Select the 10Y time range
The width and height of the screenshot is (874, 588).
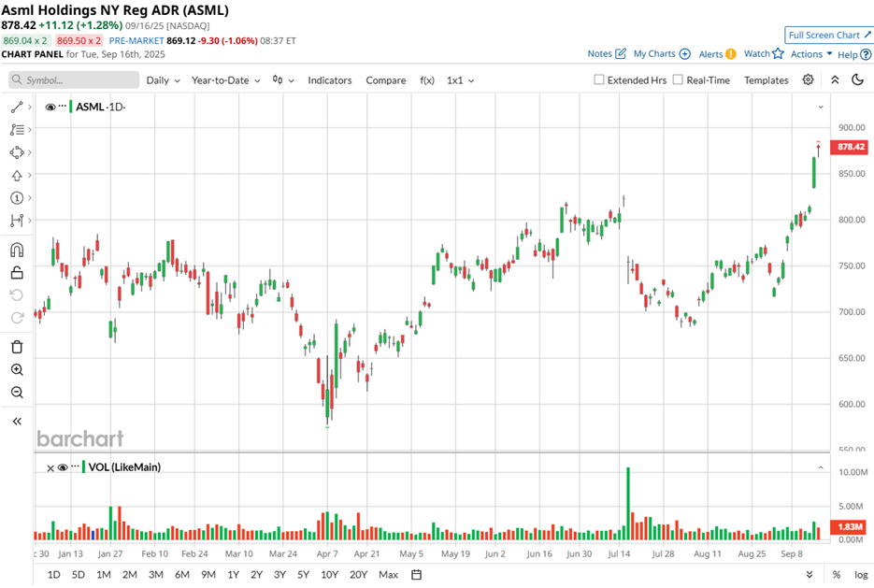click(329, 575)
